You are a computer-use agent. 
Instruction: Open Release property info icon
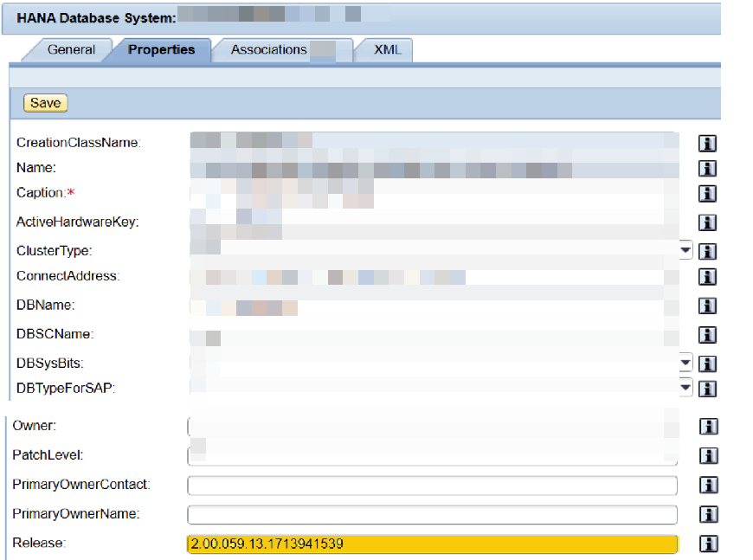708,544
